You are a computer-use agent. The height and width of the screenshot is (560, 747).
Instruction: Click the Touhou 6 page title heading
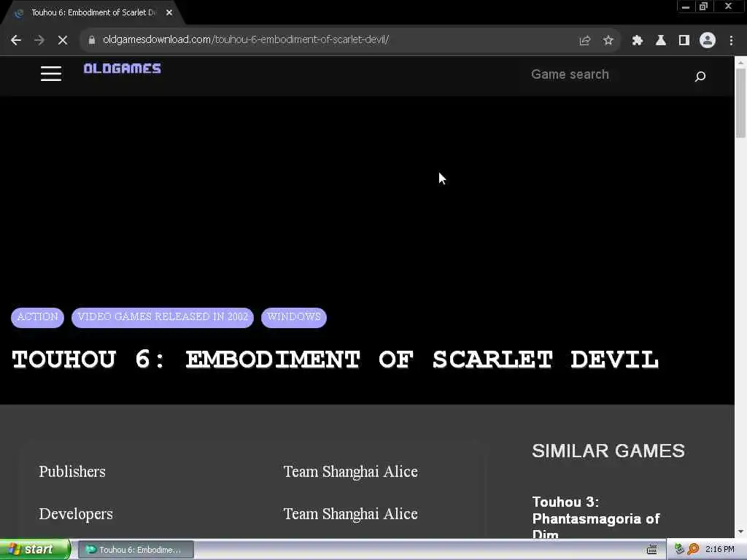[x=336, y=359]
